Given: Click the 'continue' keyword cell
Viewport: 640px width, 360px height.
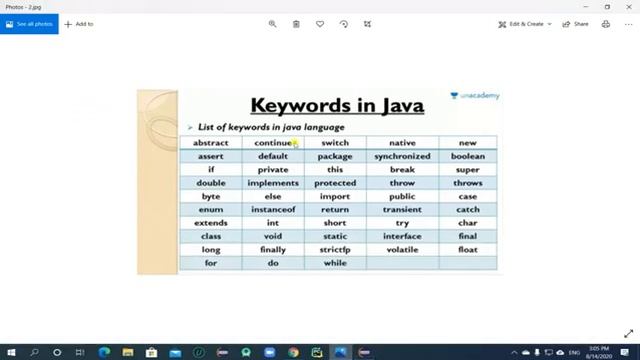Looking at the screenshot, I should [273, 143].
